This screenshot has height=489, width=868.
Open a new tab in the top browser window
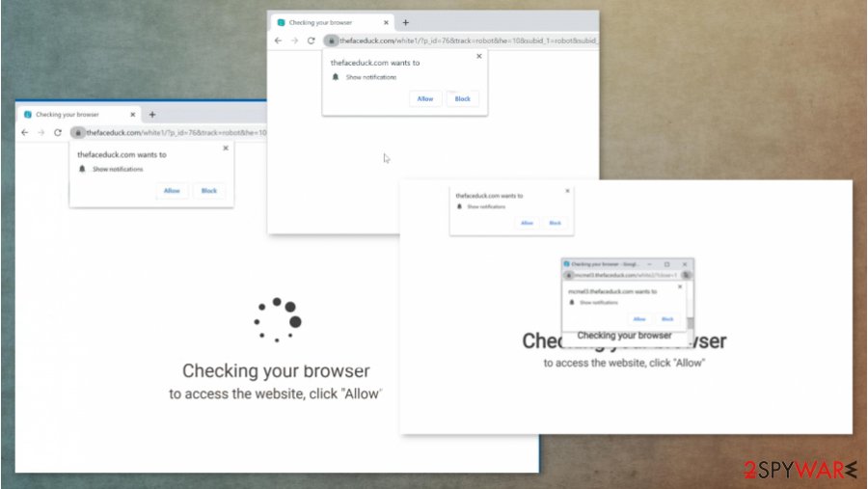point(406,23)
